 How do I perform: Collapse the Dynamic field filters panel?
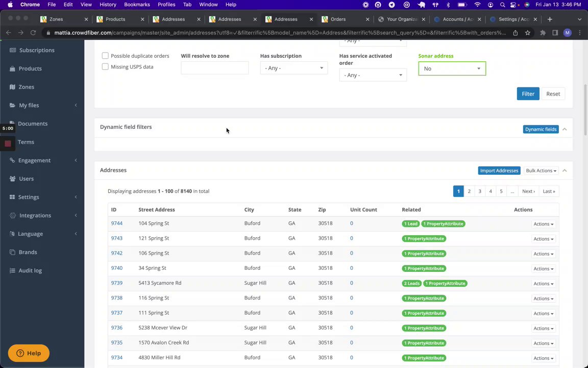tap(565, 129)
